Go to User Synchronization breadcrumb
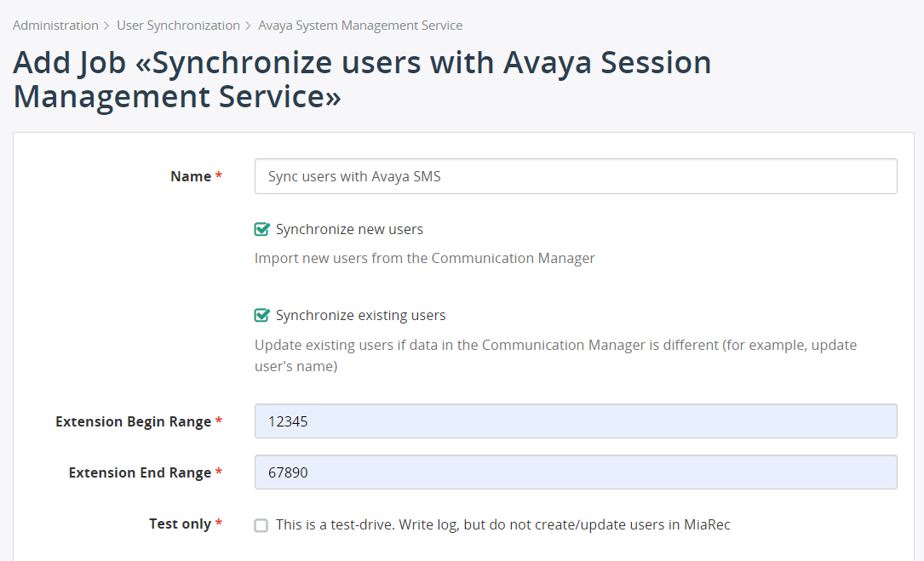This screenshot has width=924, height=561. coord(178,26)
